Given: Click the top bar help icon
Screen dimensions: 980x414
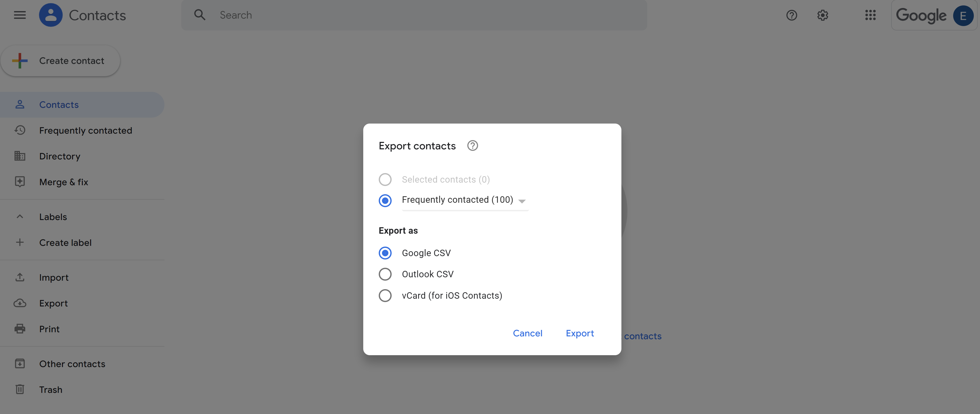Looking at the screenshot, I should (x=791, y=15).
